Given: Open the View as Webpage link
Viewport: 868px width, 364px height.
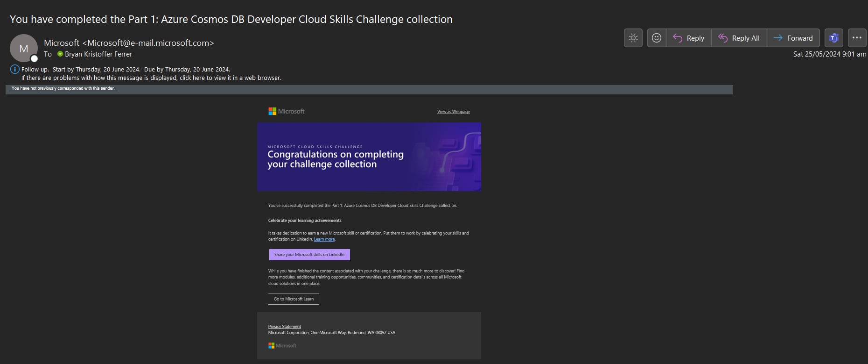Looking at the screenshot, I should 454,112.
